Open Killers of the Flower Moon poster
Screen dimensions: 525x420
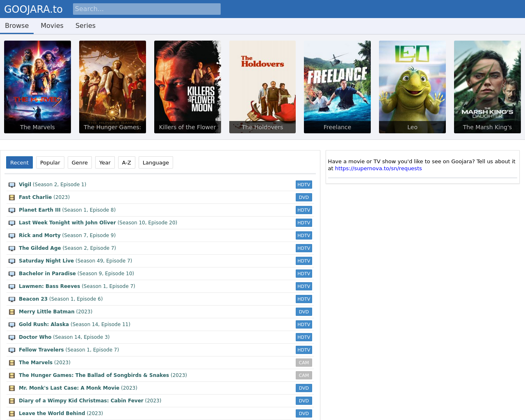tap(187, 87)
